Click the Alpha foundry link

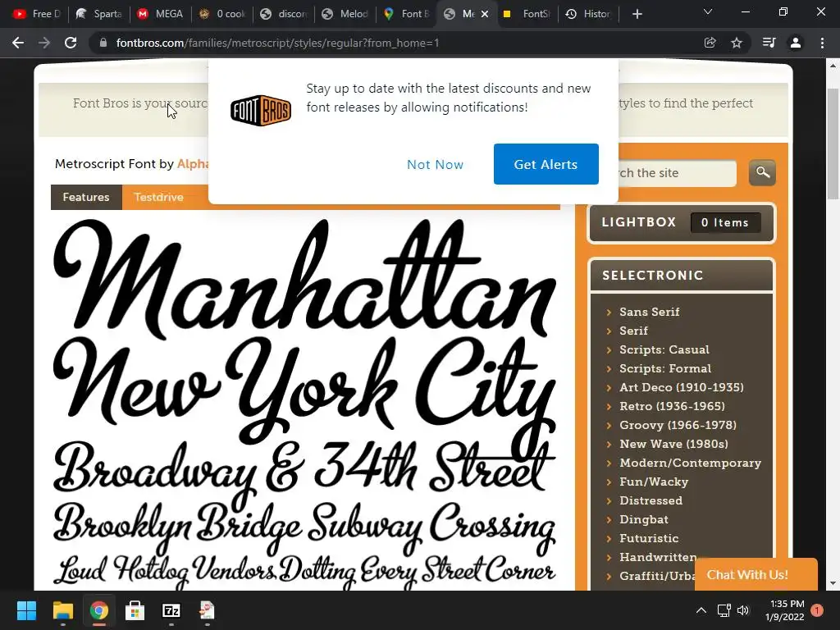click(193, 164)
